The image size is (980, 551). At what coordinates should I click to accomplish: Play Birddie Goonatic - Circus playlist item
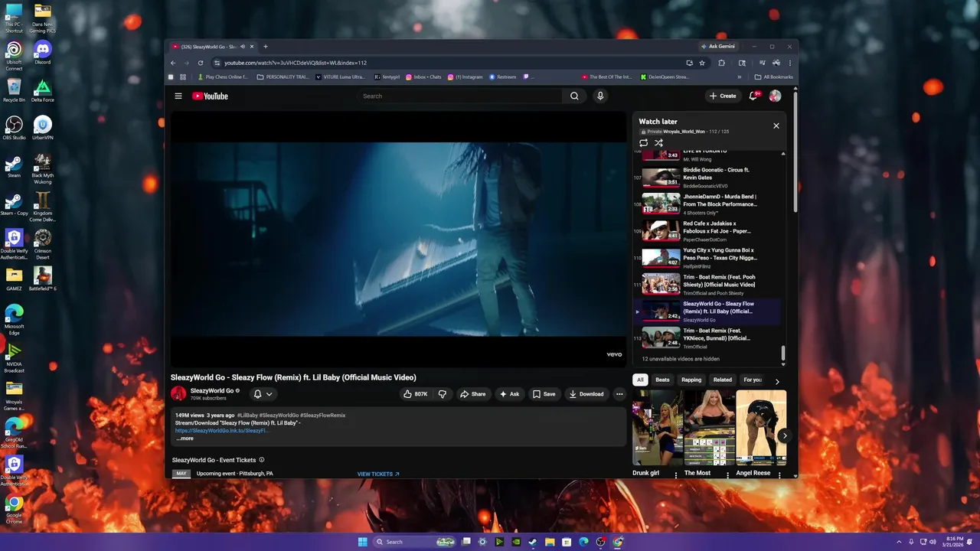pos(708,178)
